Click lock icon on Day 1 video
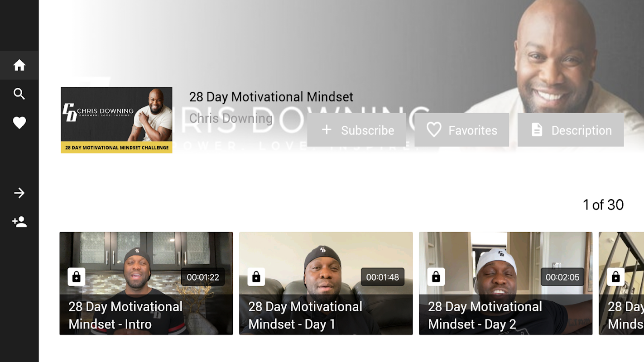Viewport: 644px width, 362px height. click(256, 276)
